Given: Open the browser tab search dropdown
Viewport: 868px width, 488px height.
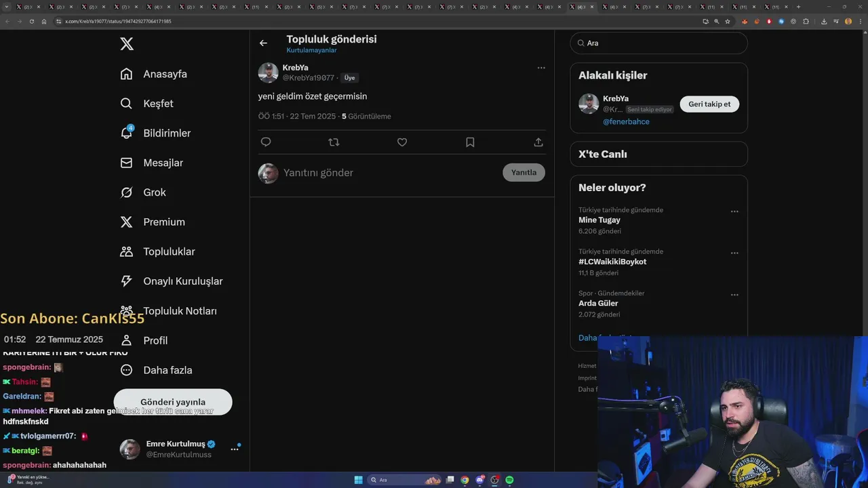Looking at the screenshot, I should coord(7,7).
